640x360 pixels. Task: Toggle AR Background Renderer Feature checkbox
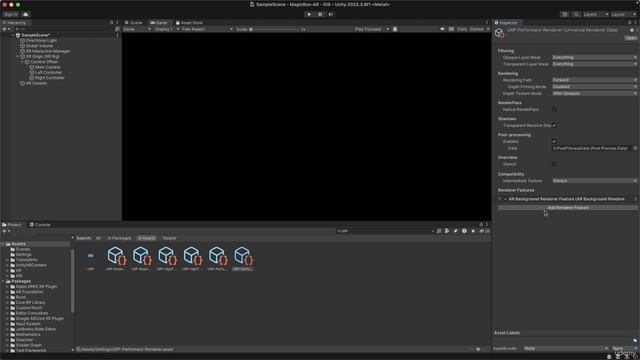click(505, 199)
